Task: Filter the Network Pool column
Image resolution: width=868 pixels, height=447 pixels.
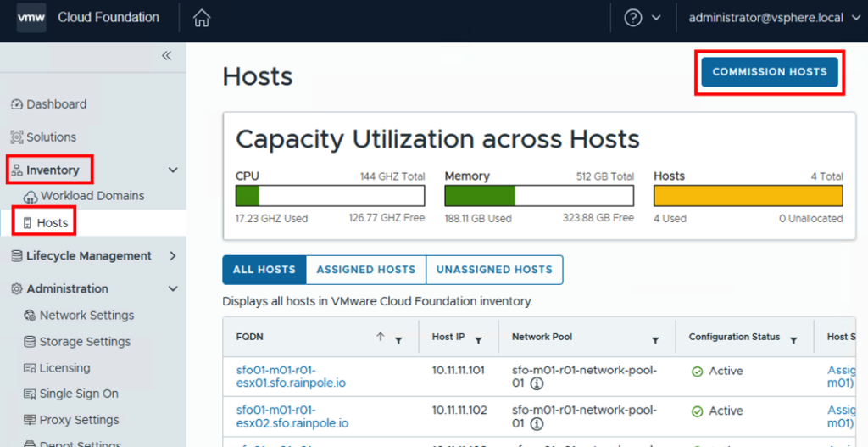Action: tap(655, 341)
